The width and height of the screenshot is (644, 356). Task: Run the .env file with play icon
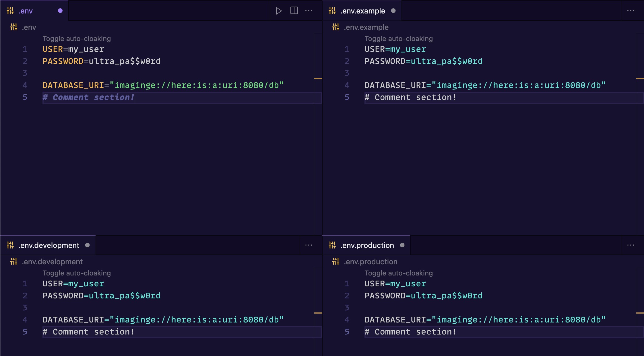(278, 11)
